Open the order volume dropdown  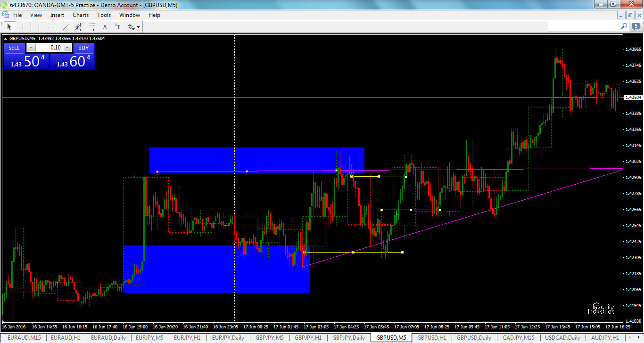31,48
